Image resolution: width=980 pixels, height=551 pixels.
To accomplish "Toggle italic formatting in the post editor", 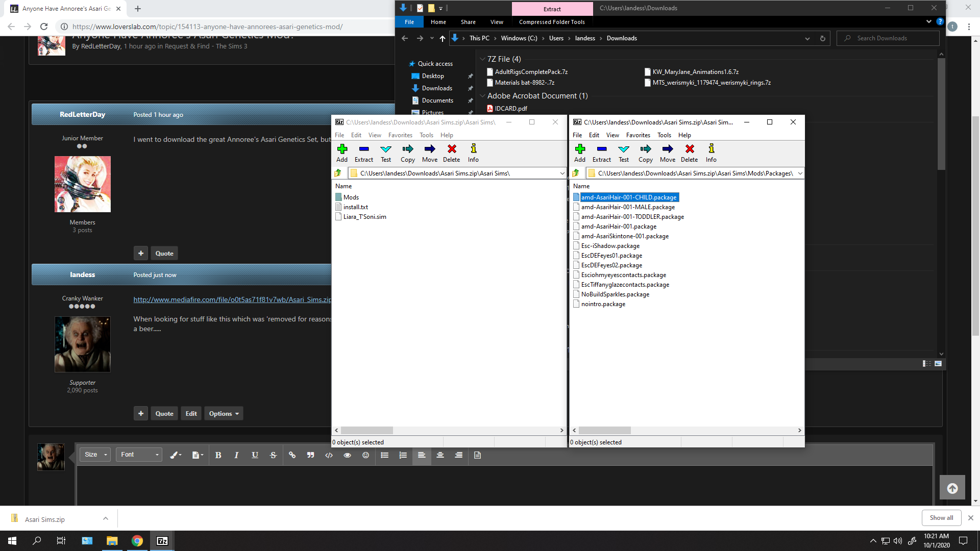I will (x=236, y=455).
